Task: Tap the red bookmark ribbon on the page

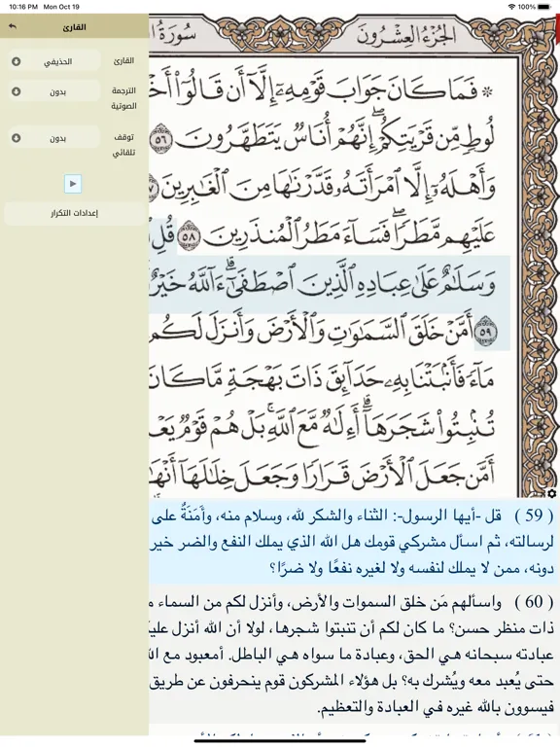Action: click(x=557, y=28)
